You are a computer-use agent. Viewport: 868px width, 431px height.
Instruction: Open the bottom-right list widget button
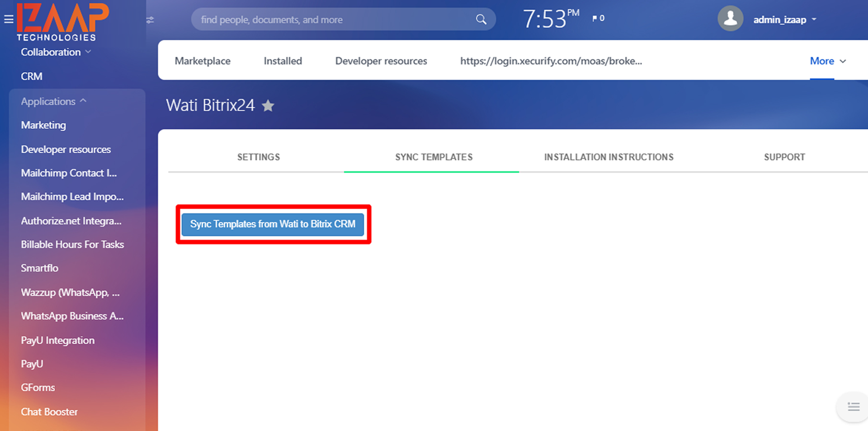(x=854, y=407)
